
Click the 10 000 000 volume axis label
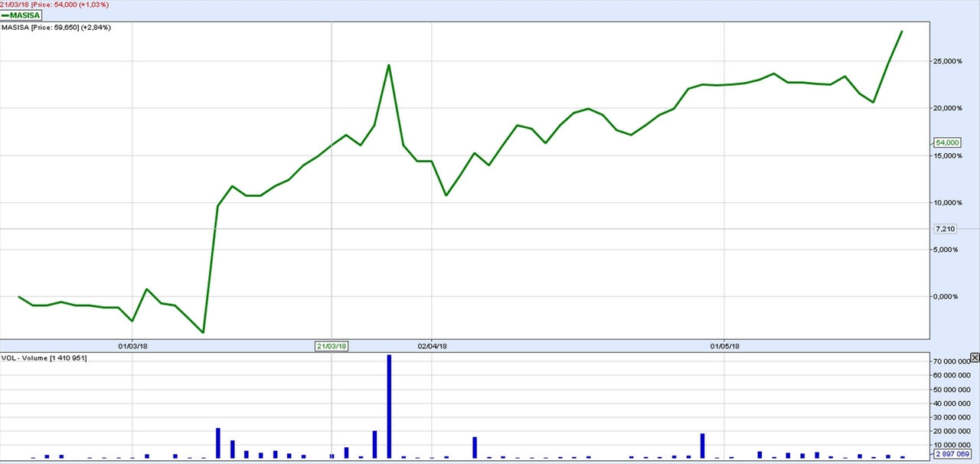coord(952,445)
